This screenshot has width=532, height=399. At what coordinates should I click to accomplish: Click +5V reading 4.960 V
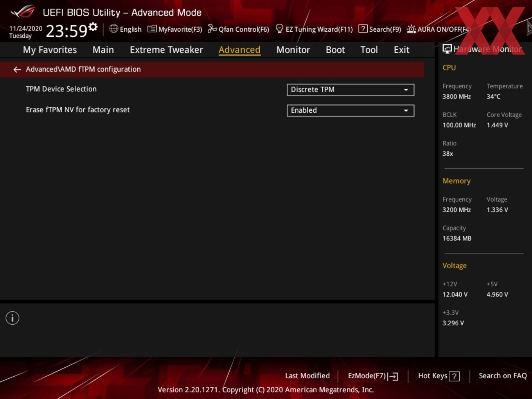tap(497, 295)
